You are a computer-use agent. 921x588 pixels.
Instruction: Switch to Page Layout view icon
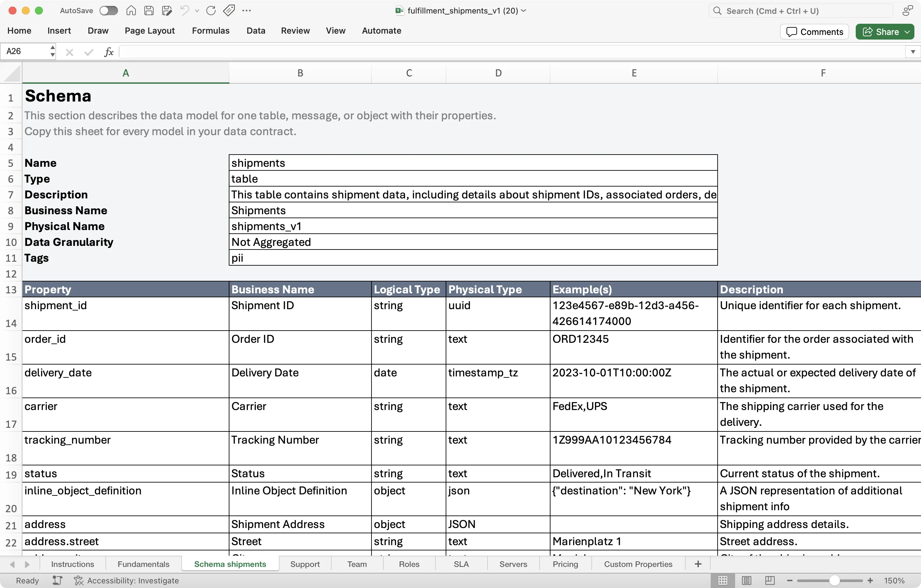746,580
